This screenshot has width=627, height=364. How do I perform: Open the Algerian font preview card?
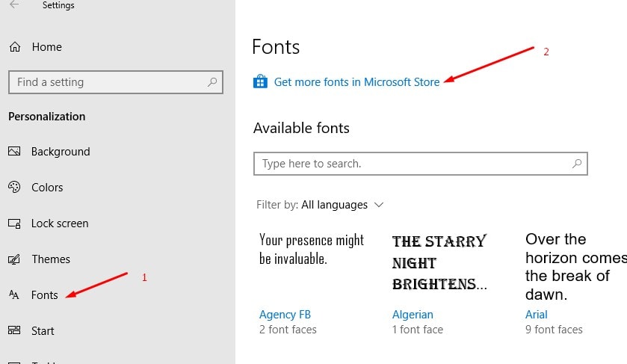439,262
